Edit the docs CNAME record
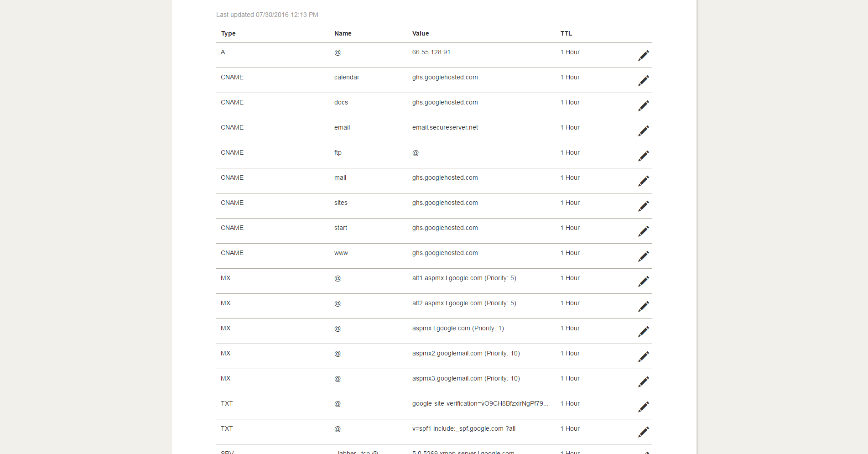 [644, 106]
